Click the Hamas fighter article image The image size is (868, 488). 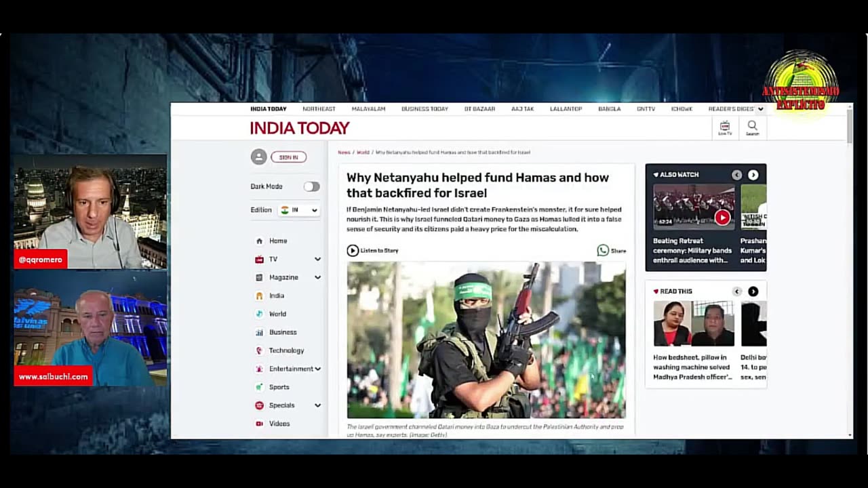(x=486, y=340)
